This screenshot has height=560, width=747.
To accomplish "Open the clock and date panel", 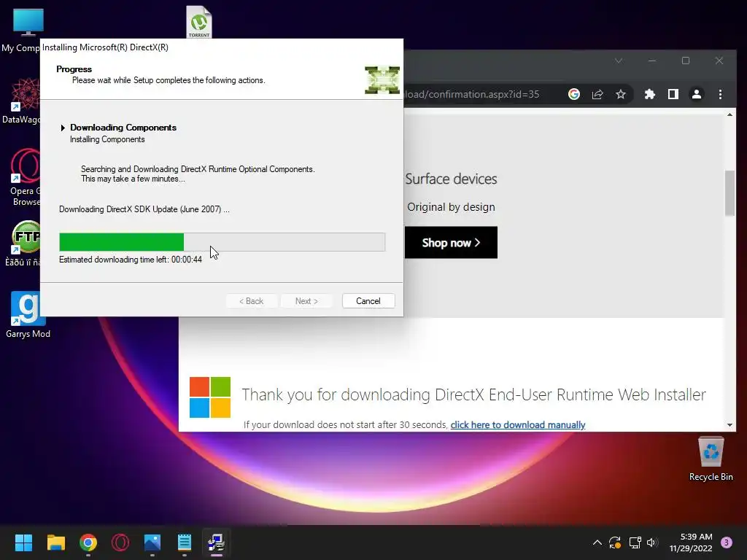I will (x=691, y=542).
